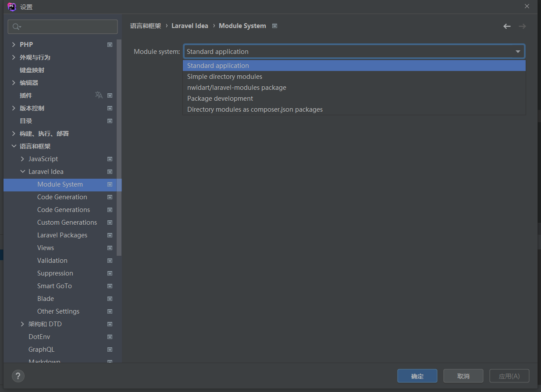Click project-level icon next to Custom Generations

pos(110,222)
